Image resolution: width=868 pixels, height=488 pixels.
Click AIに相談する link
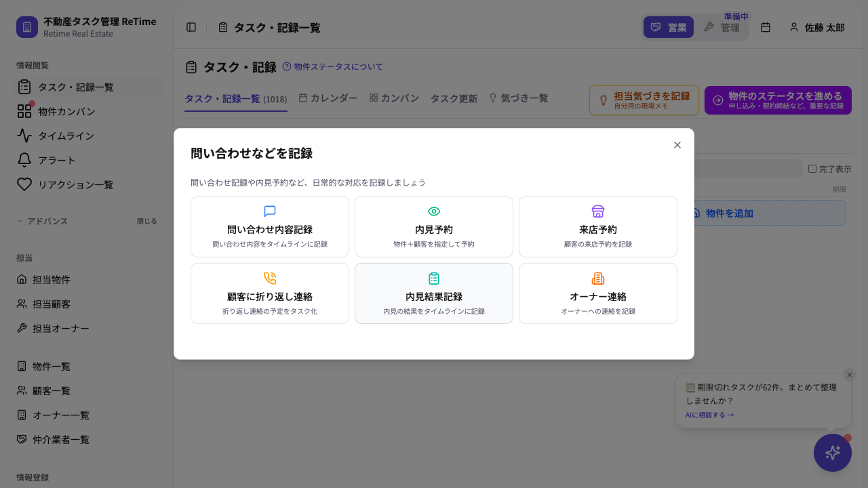click(709, 415)
